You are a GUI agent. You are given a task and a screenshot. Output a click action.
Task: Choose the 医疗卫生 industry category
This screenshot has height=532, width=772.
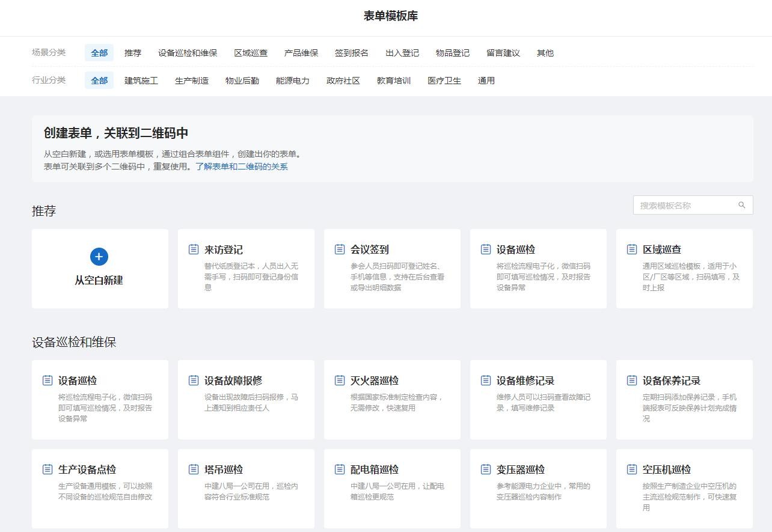(444, 81)
